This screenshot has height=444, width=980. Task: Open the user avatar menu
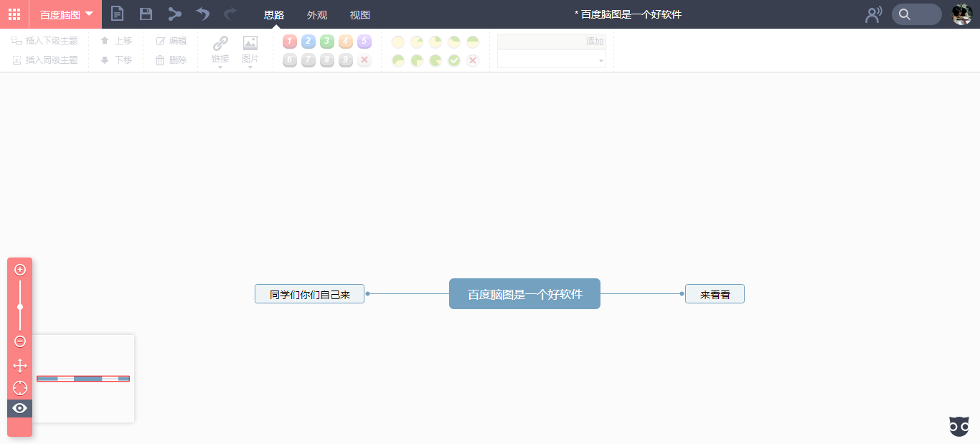click(962, 14)
